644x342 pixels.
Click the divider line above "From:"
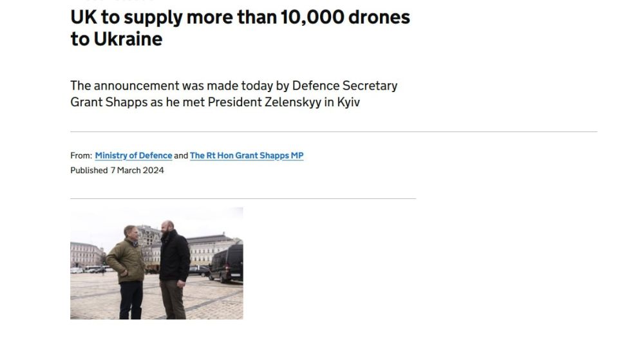coord(334,132)
